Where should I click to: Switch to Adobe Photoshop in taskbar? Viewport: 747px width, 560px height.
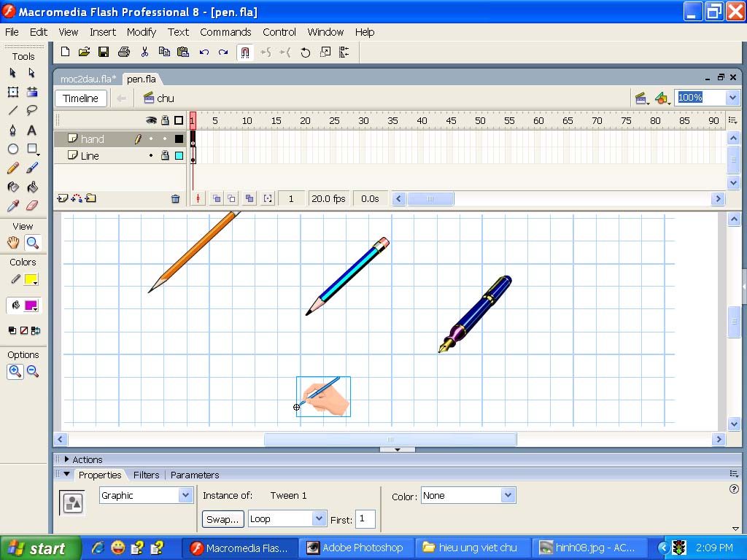[357, 548]
